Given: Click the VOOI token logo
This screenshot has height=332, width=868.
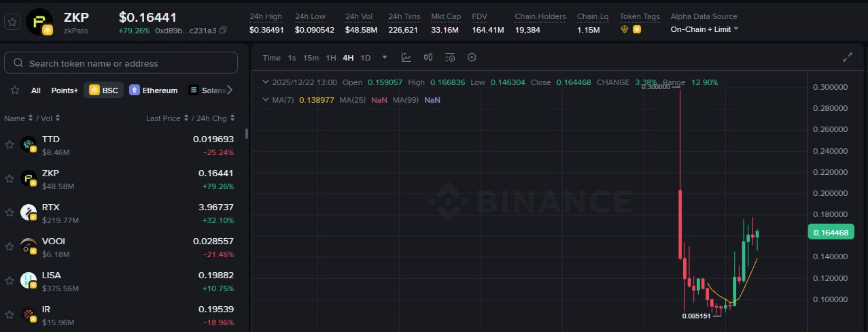Looking at the screenshot, I should [x=29, y=246].
